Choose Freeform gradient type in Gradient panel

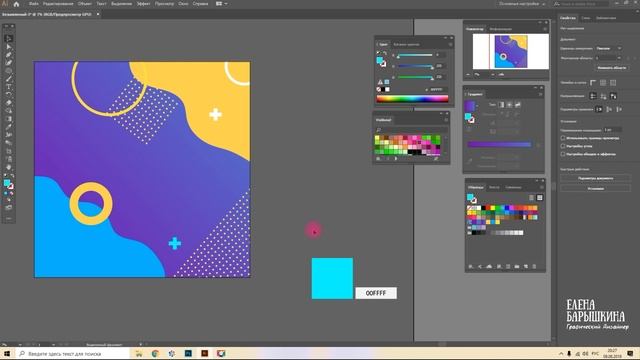point(518,105)
